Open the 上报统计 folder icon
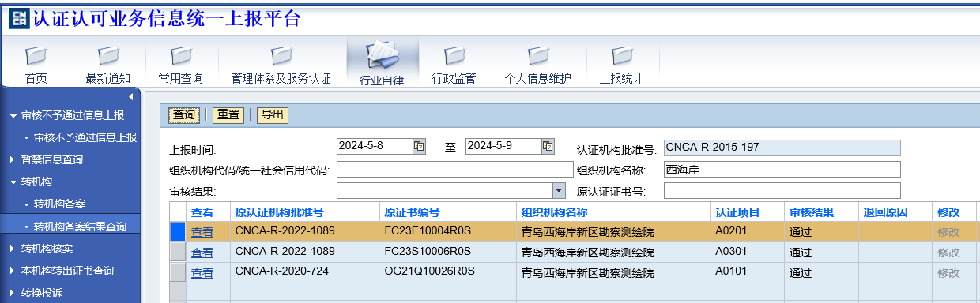The width and height of the screenshot is (980, 303). (x=622, y=55)
